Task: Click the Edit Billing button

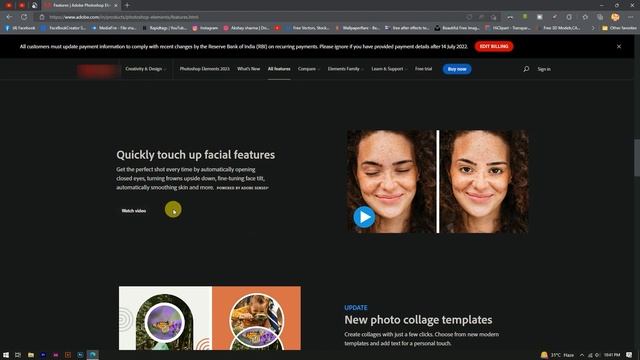Action: 494,47
